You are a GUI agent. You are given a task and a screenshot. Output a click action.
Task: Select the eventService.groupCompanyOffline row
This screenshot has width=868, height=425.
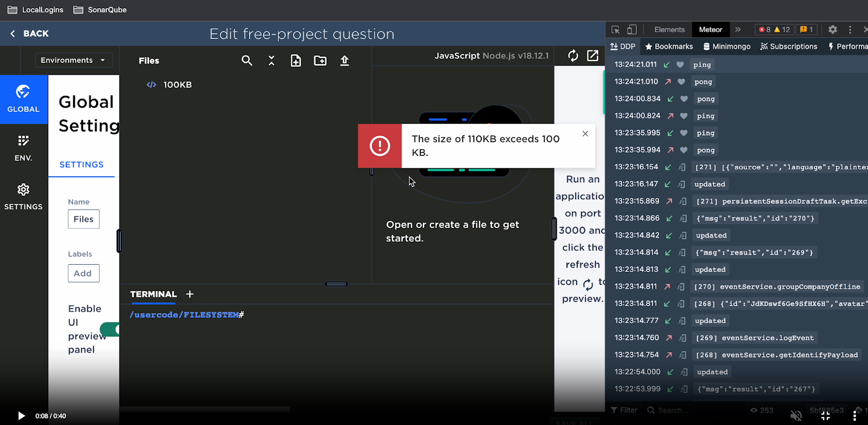(x=777, y=287)
